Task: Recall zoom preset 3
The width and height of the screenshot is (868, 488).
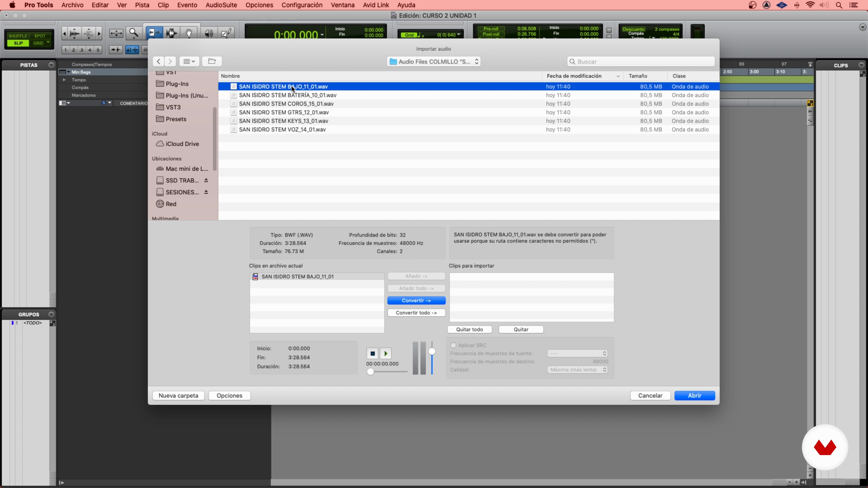Action: click(82, 50)
